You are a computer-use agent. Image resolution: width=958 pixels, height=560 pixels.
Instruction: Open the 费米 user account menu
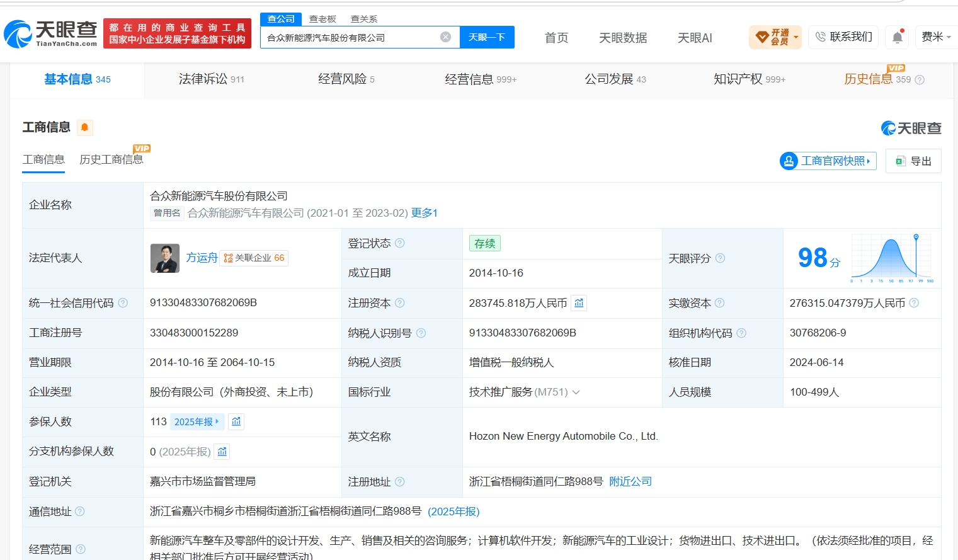pyautogui.click(x=936, y=37)
